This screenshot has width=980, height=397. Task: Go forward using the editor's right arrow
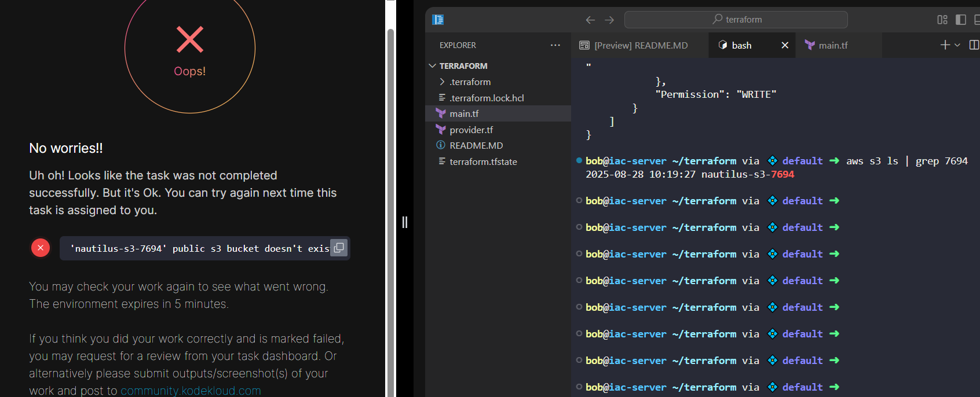point(609,20)
